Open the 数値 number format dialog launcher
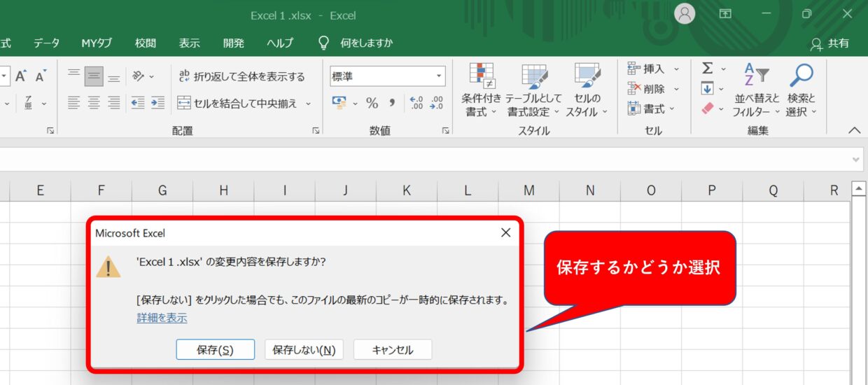Screen dimensions: 868x385 pos(446,130)
